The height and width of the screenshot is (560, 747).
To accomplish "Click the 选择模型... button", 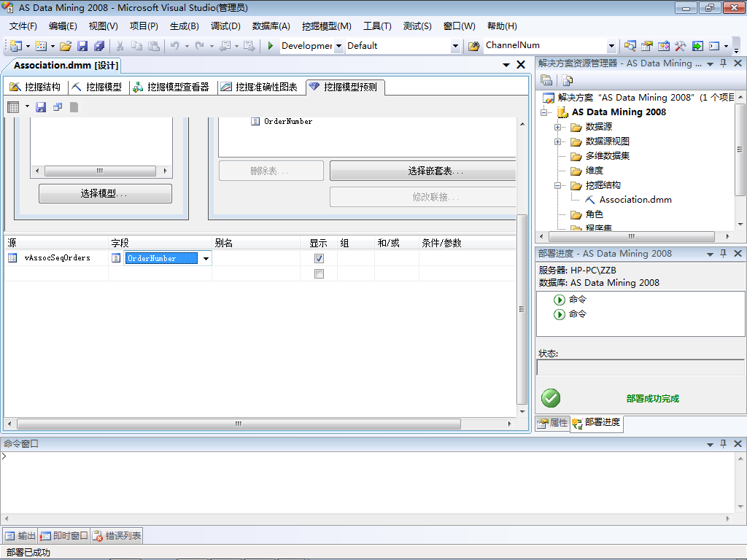I will tap(105, 193).
